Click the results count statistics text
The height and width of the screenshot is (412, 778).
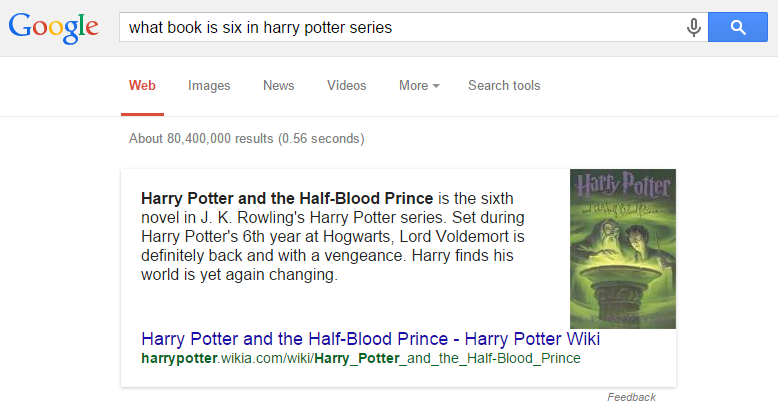click(x=247, y=139)
